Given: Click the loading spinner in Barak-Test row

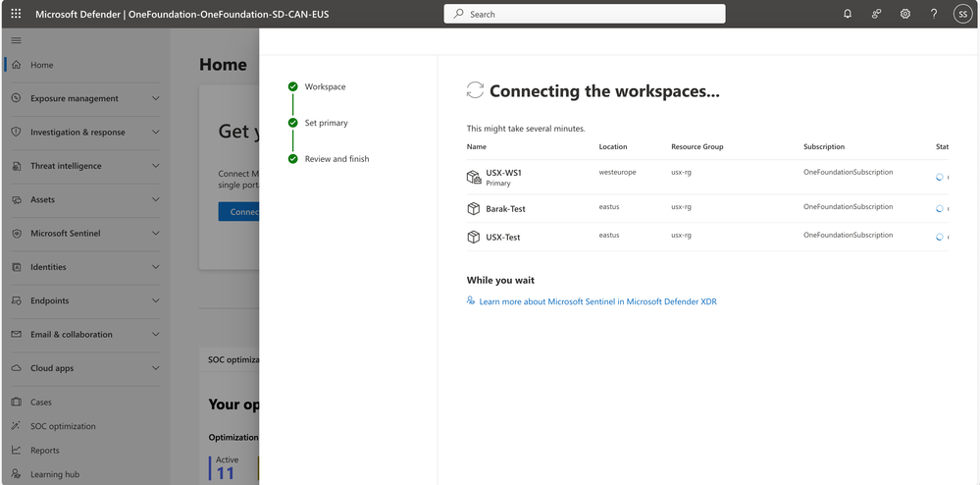Looking at the screenshot, I should (940, 208).
